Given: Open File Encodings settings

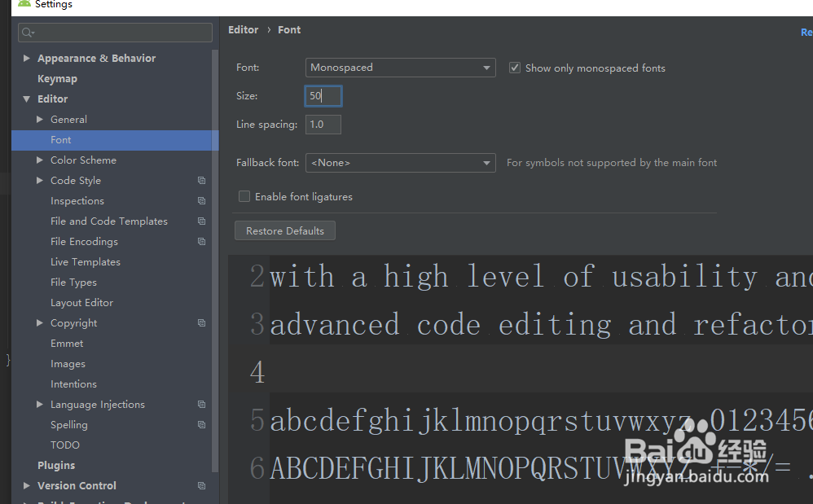Looking at the screenshot, I should 84,241.
